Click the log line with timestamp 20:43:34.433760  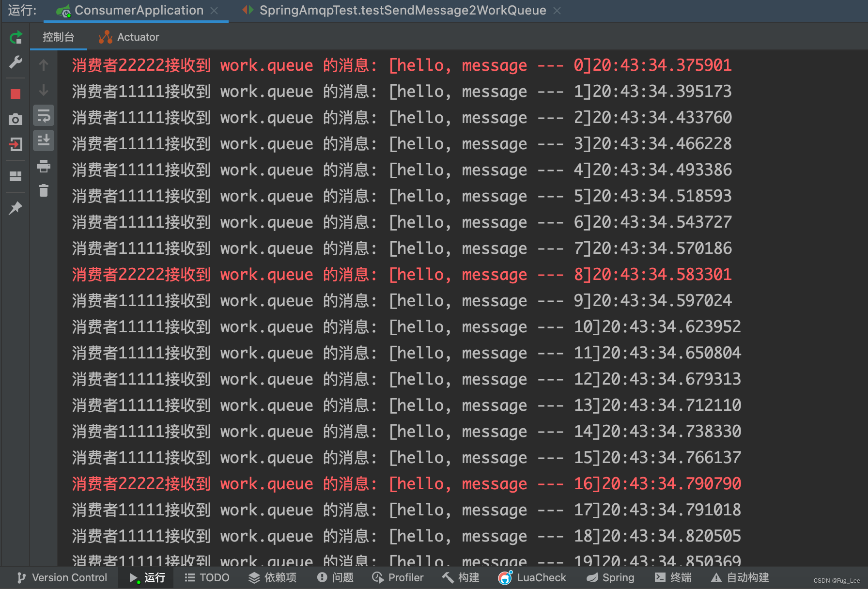(402, 117)
